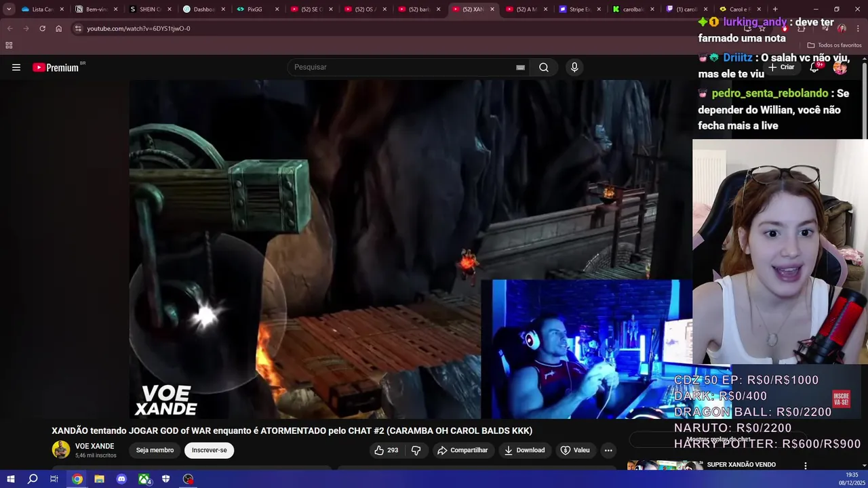Open a new Chrome tab
The image size is (868, 488).
(x=775, y=9)
